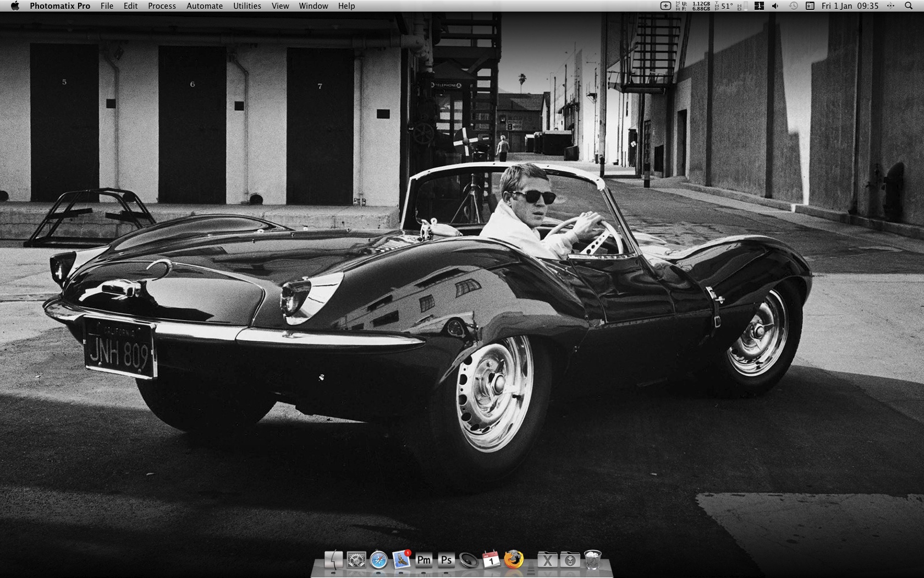Open the Edit menu
Screen dimensions: 924x578
point(130,6)
